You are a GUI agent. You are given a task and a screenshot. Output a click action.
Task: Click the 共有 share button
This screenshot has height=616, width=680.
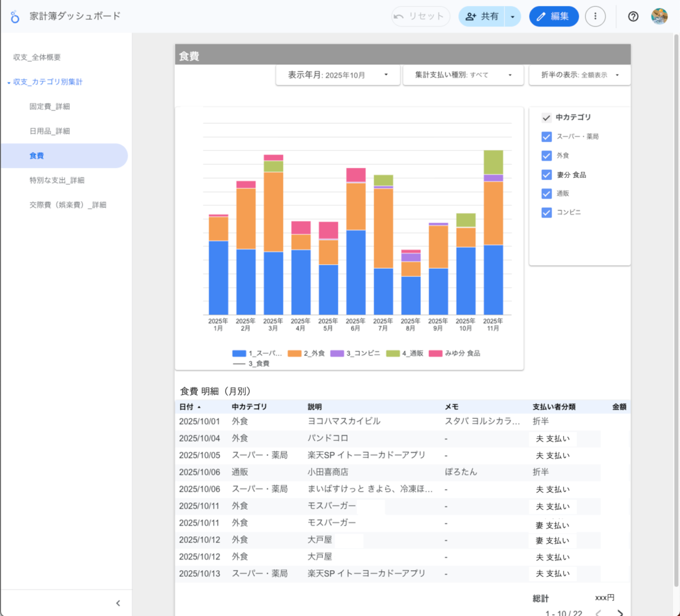pyautogui.click(x=482, y=17)
